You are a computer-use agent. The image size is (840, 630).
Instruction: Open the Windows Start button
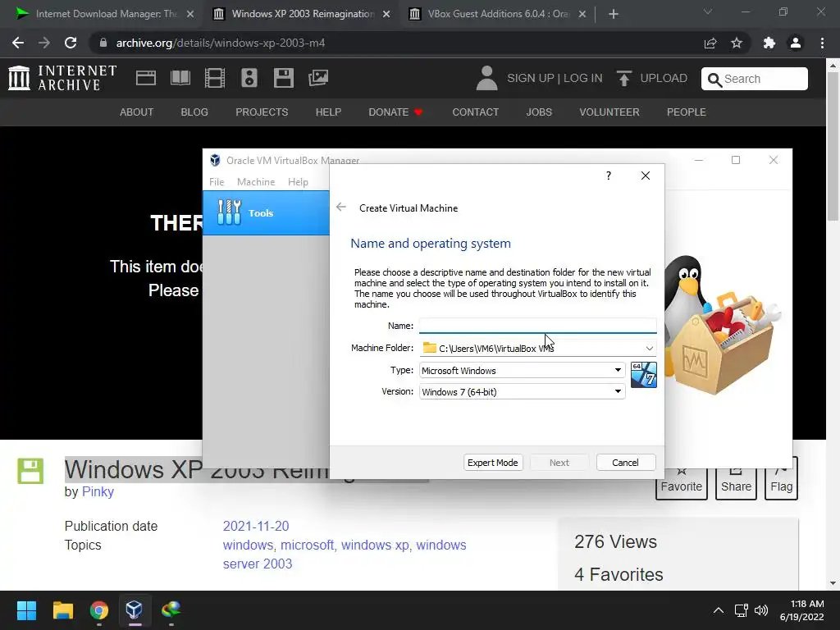26,610
